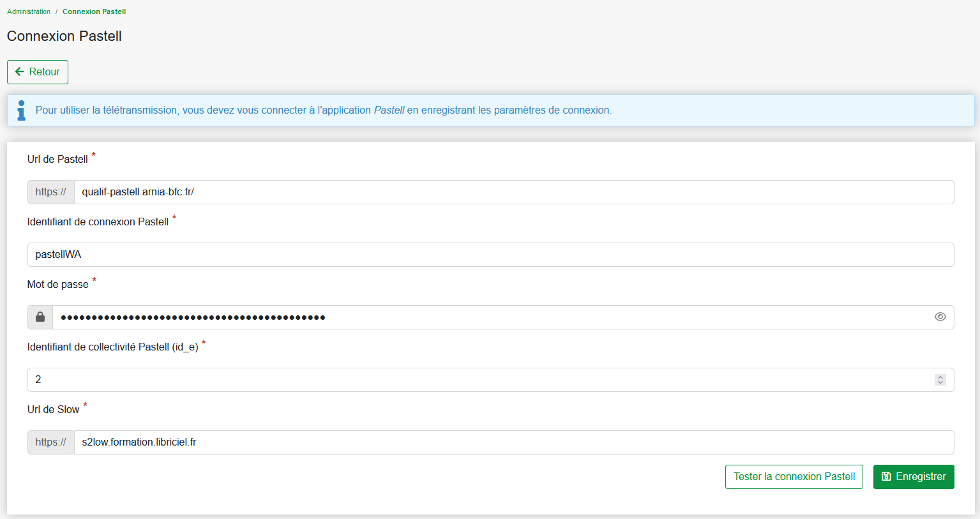Screen dimensions: 980x519
Task: Click the https:// prefix of Slow URL
Action: click(51, 442)
